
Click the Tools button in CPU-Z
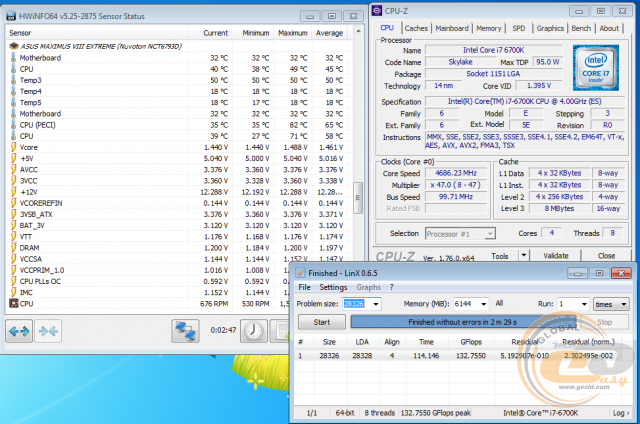click(x=500, y=255)
